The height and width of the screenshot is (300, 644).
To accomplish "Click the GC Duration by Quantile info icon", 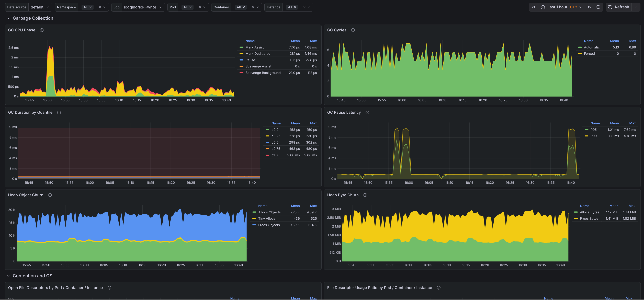I will point(59,112).
